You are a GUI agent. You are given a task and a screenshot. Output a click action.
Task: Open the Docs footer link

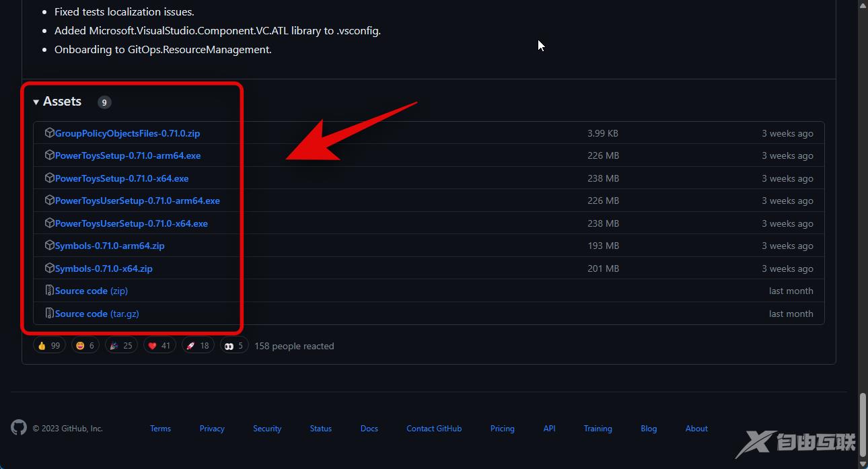[369, 429]
